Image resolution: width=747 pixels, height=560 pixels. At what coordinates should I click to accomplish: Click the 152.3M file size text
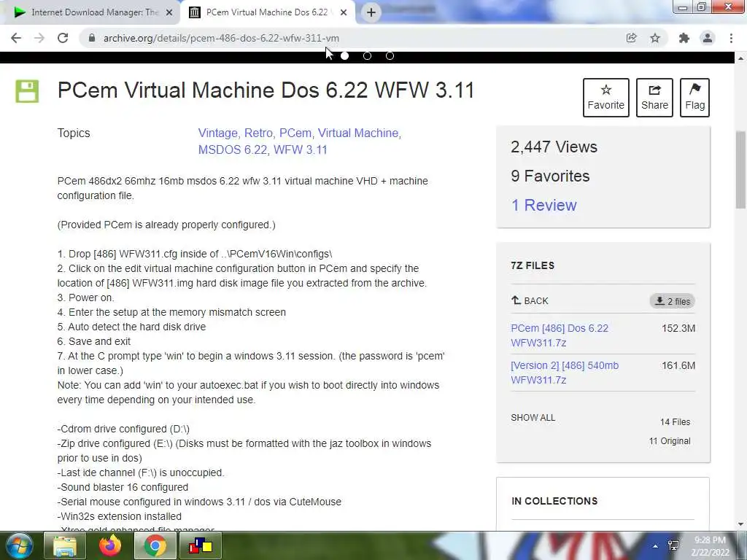click(678, 328)
